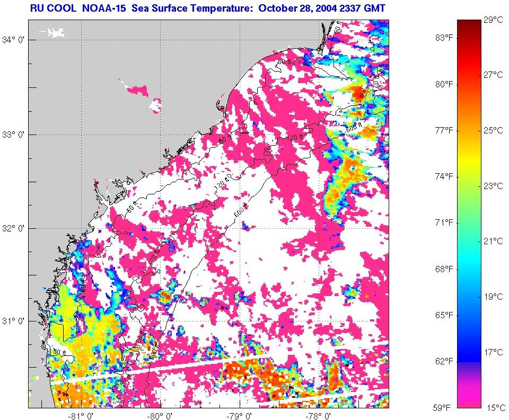Image resolution: width=509 pixels, height=420 pixels.
Task: Click the chart title mentioning NOAA-15 Sea Surface Temperature
Action: click(208, 8)
